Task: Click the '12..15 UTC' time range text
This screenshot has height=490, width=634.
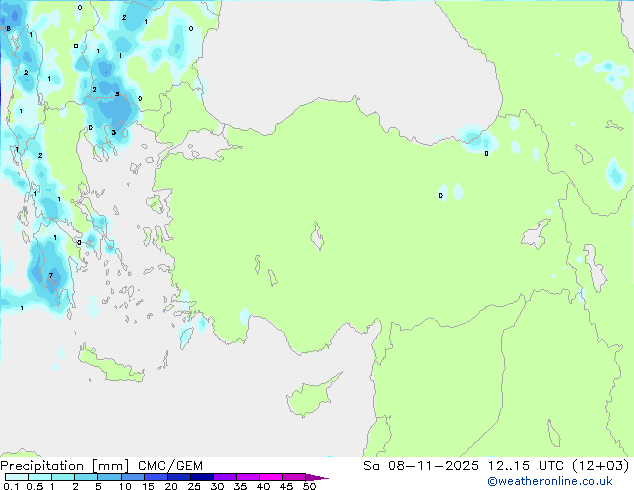Action: [x=526, y=466]
